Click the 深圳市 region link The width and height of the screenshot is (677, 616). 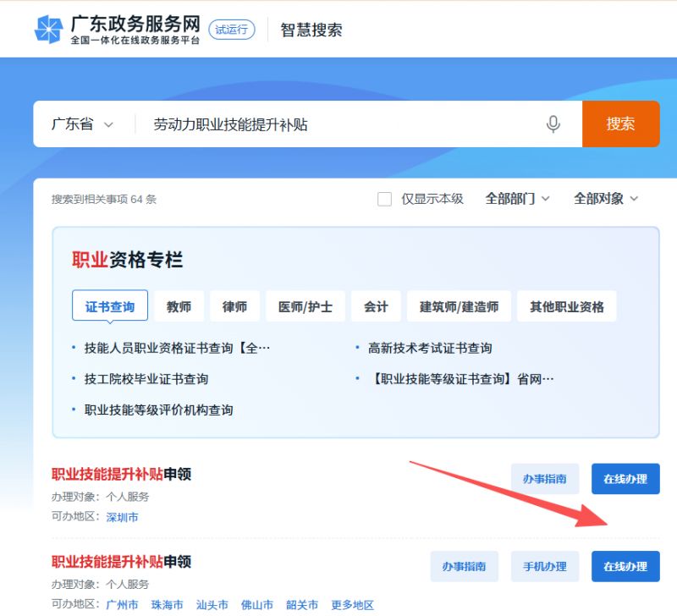coord(122,517)
